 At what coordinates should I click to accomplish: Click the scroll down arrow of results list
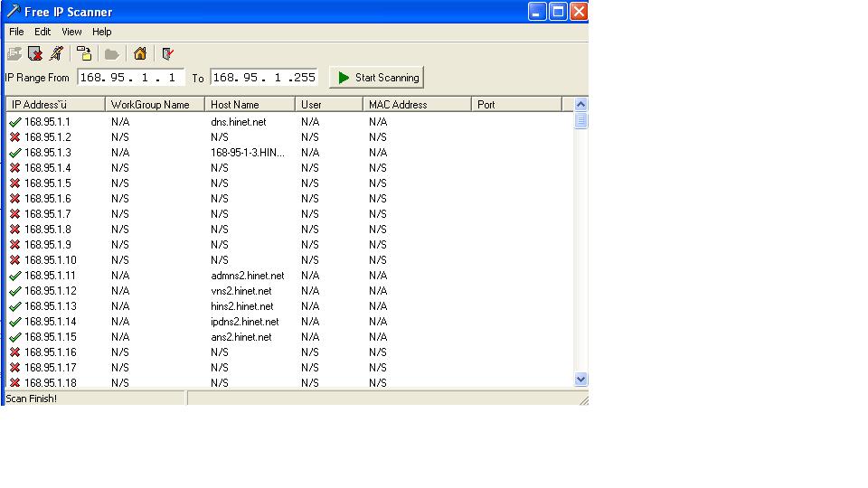[580, 380]
